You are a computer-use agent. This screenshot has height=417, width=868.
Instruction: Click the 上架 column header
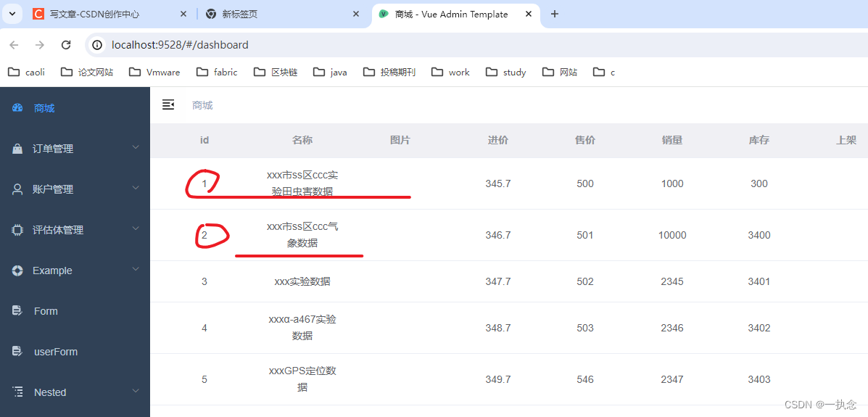846,141
